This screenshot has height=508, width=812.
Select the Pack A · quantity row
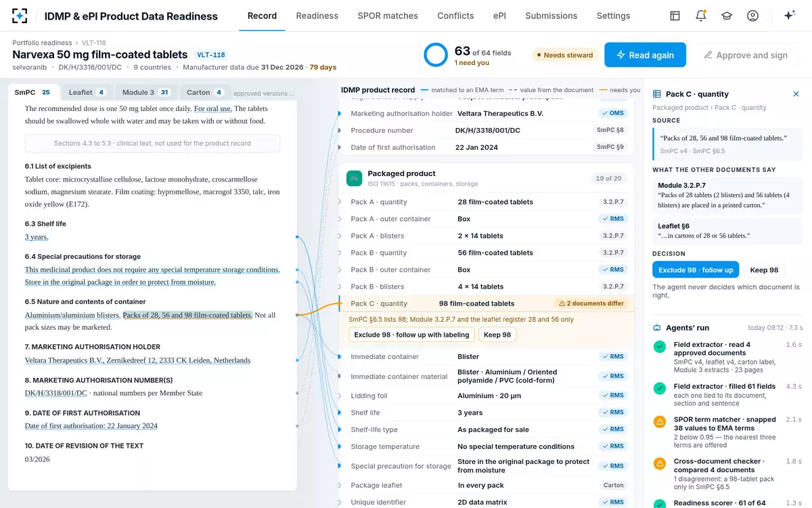(486, 202)
